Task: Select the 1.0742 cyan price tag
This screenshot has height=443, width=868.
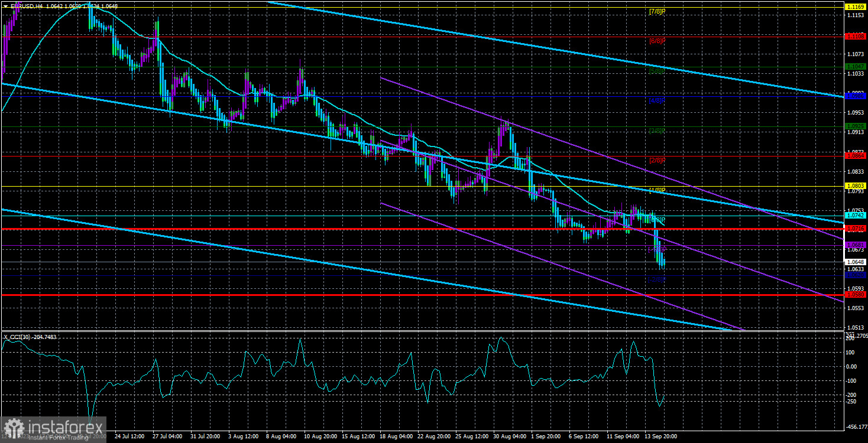Action: click(856, 216)
